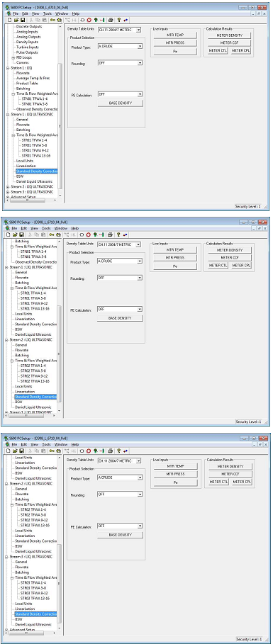Open the Window menu in the bottom window
273x644 pixels.
click(x=60, y=444)
